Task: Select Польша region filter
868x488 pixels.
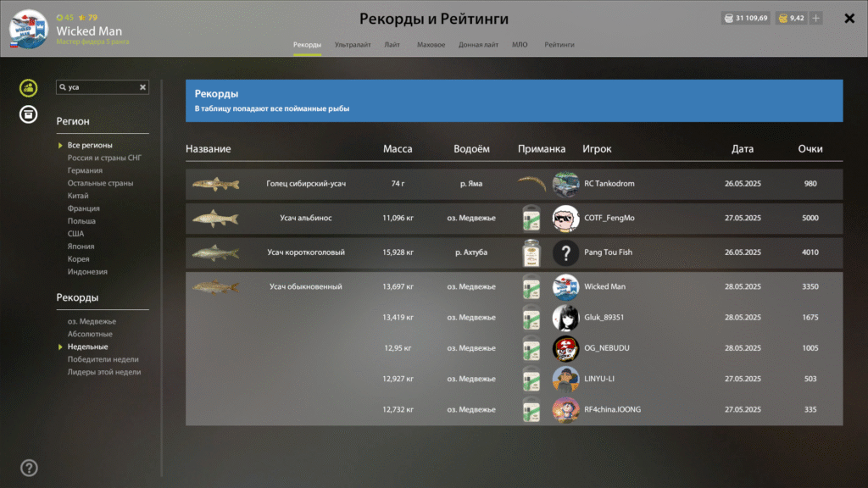Action: [81, 221]
